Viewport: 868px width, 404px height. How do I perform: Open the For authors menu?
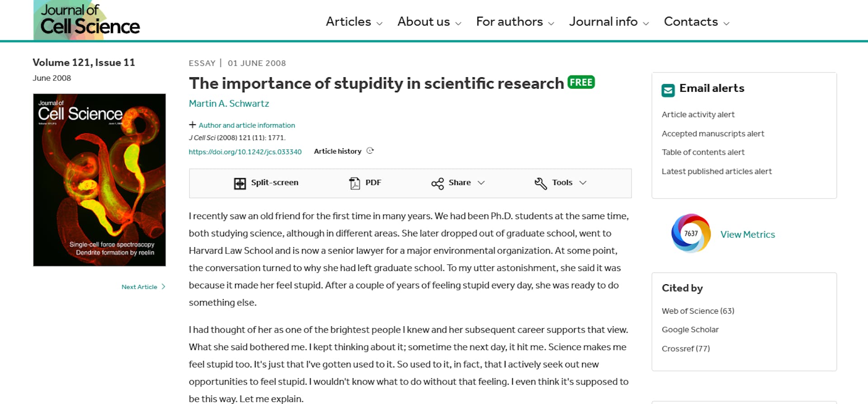pyautogui.click(x=515, y=22)
